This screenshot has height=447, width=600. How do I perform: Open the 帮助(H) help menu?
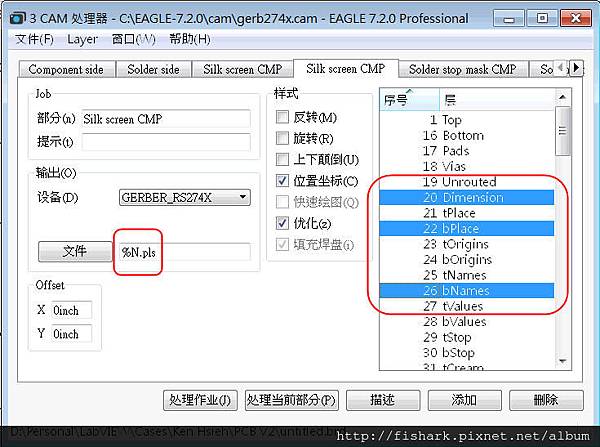190,39
